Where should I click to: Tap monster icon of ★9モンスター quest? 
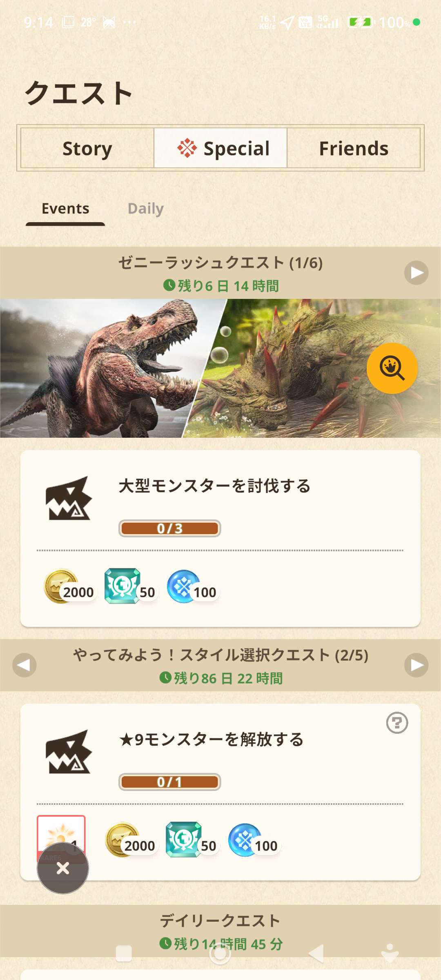click(68, 752)
